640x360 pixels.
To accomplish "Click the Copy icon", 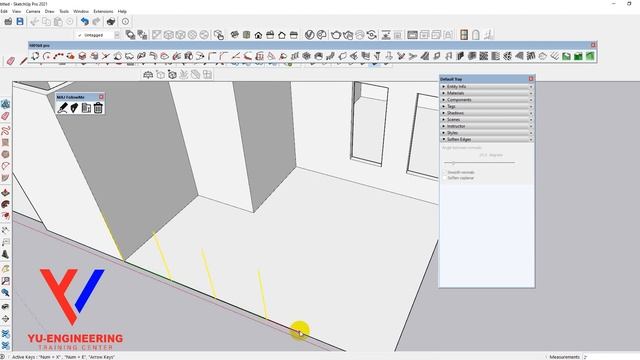I will pyautogui.click(x=47, y=21).
